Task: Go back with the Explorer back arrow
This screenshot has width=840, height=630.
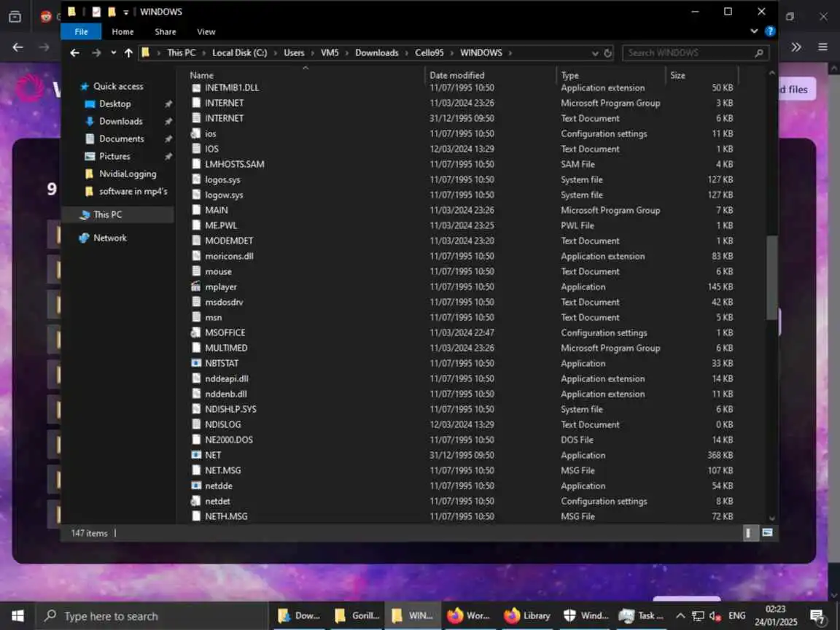Action: [74, 52]
